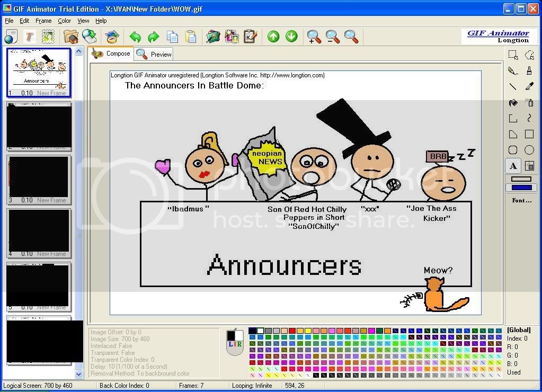Screen dimensions: 542x392
Task: Choose the Spray Can tool
Action: (529, 102)
